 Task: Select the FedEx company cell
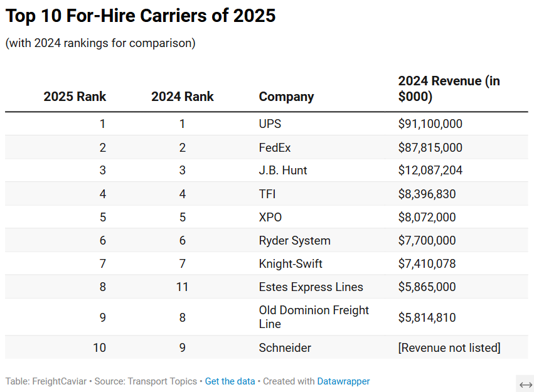[275, 147]
